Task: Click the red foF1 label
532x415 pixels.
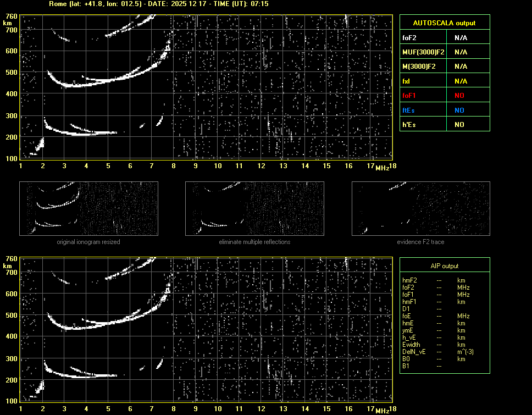Action: pos(409,96)
